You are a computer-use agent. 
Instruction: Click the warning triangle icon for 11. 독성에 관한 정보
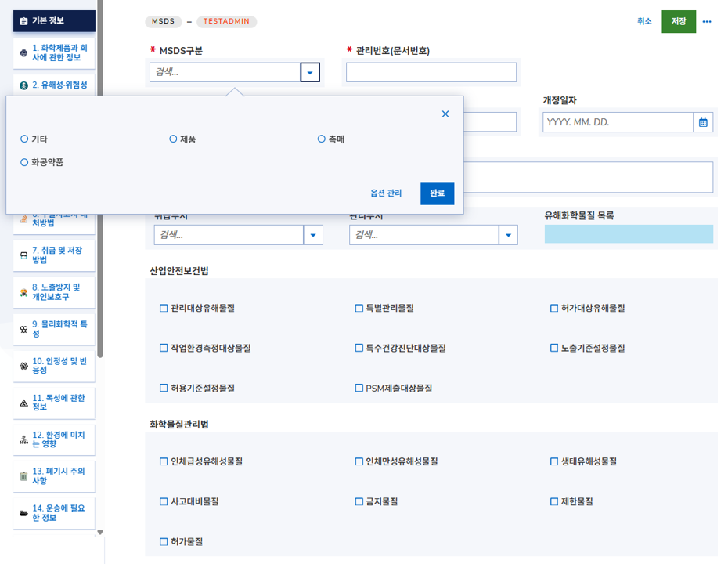click(23, 403)
